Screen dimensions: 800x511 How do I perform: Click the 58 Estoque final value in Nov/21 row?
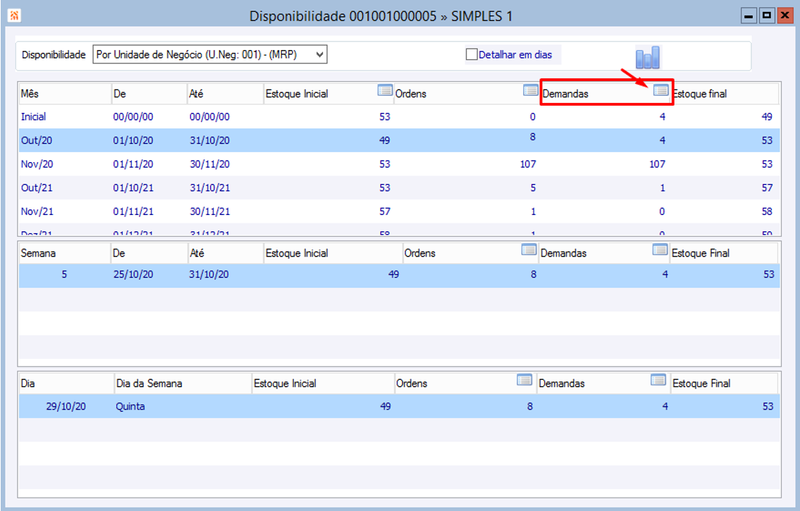767,211
